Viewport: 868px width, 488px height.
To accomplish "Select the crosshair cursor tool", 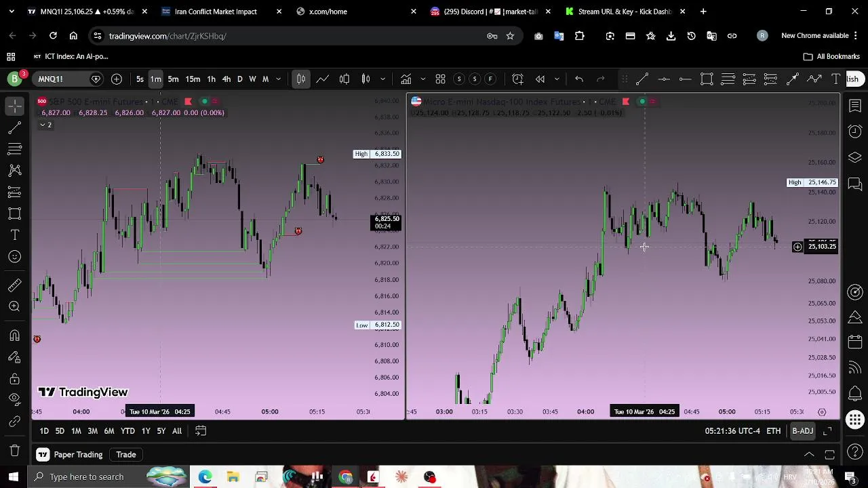I will pos(15,106).
